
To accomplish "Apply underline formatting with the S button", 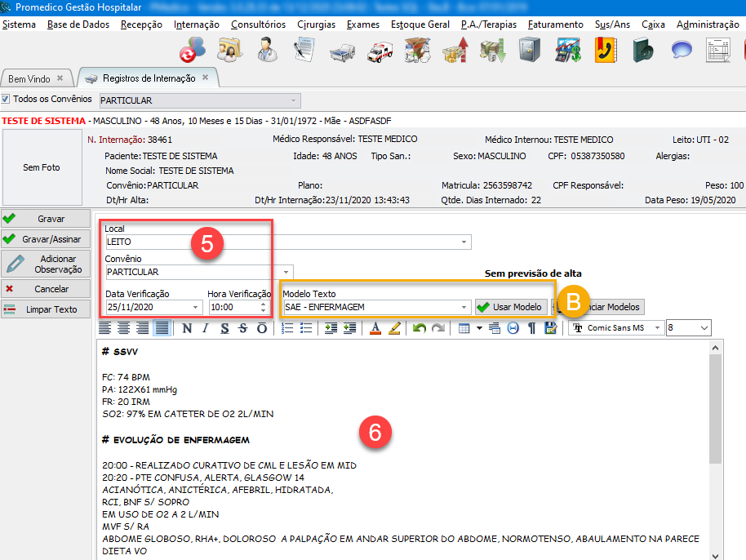I will [x=224, y=328].
